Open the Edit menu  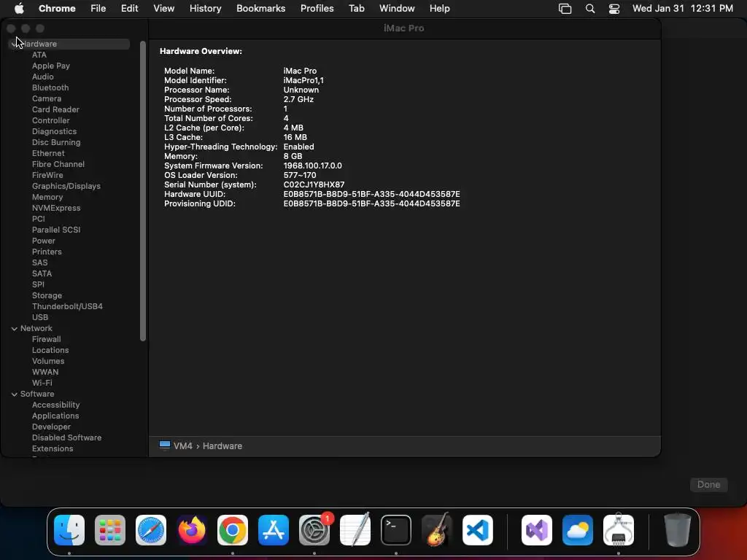coord(129,9)
